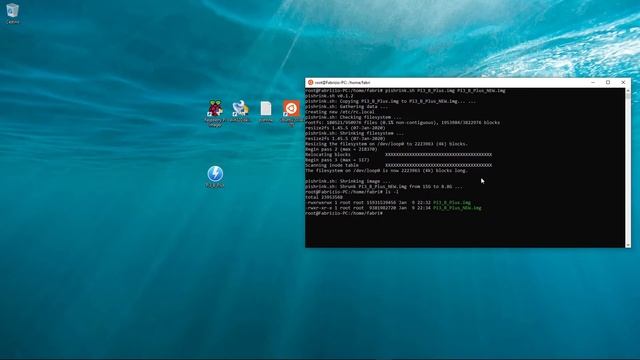640x360 pixels.
Task: Click the 'Gathering data' output line
Action: 347,107
